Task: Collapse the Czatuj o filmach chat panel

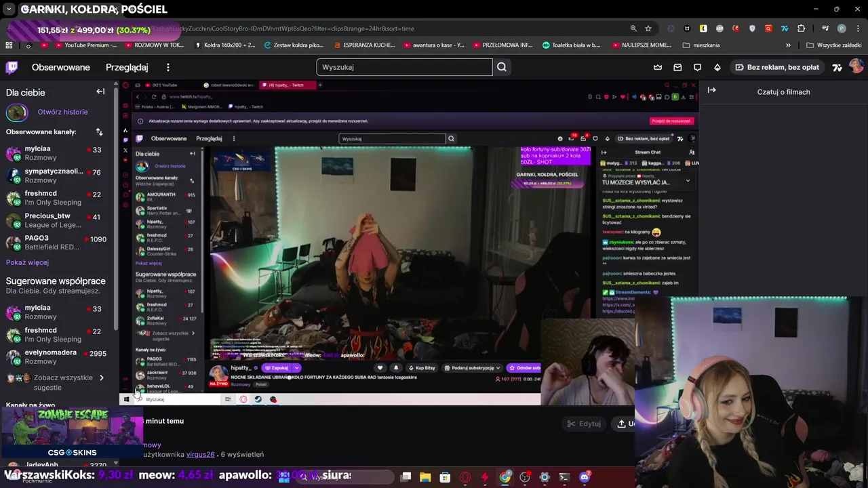Action: pyautogui.click(x=712, y=89)
